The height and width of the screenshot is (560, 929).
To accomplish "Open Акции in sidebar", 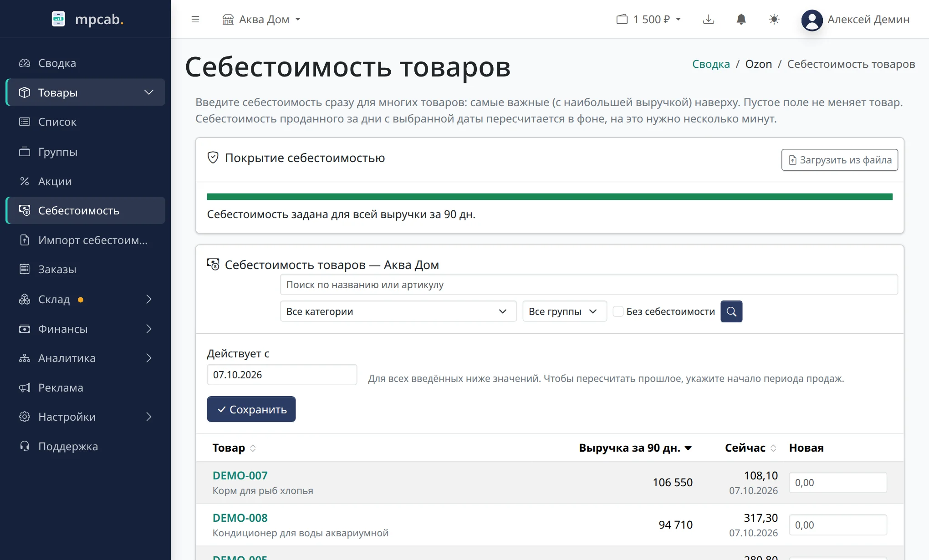I will 86,181.
